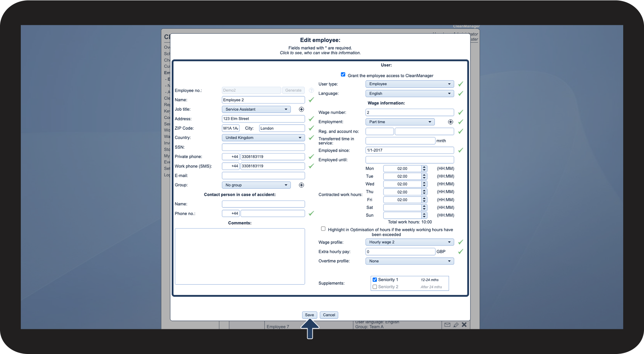Click the plus icon beside Job title
Screen dimensions: 644x354
(301, 109)
